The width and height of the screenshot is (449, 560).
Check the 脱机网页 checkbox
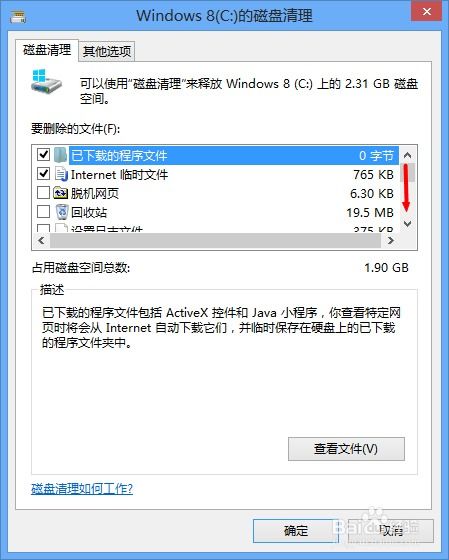43,193
